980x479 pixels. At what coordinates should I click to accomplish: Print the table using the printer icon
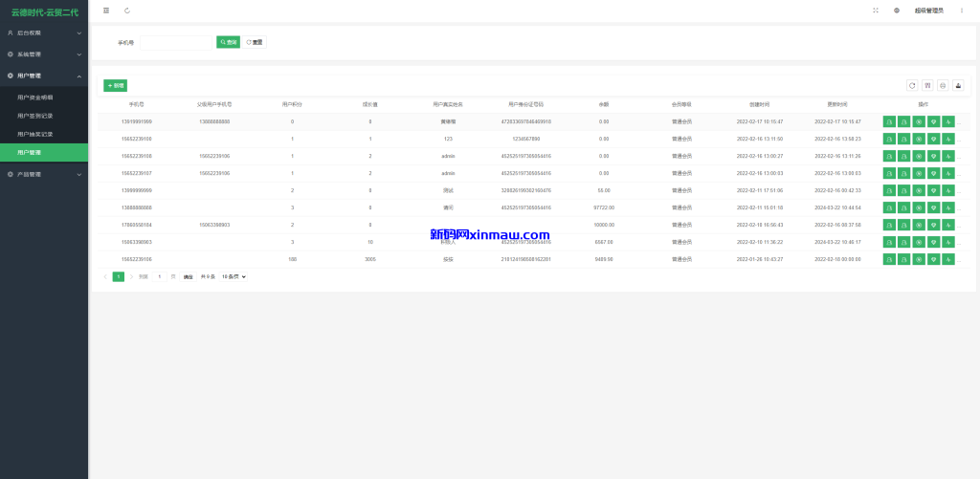[x=943, y=85]
